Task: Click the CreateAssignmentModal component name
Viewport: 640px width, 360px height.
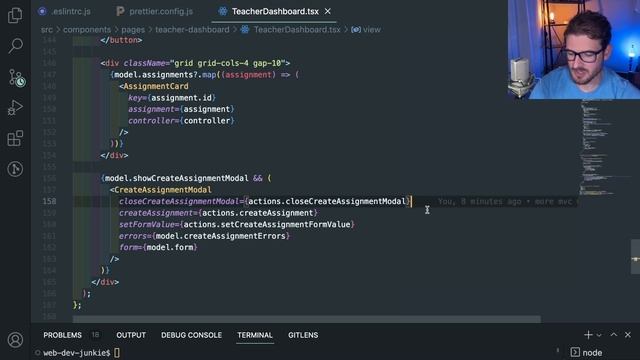Action: click(x=163, y=190)
